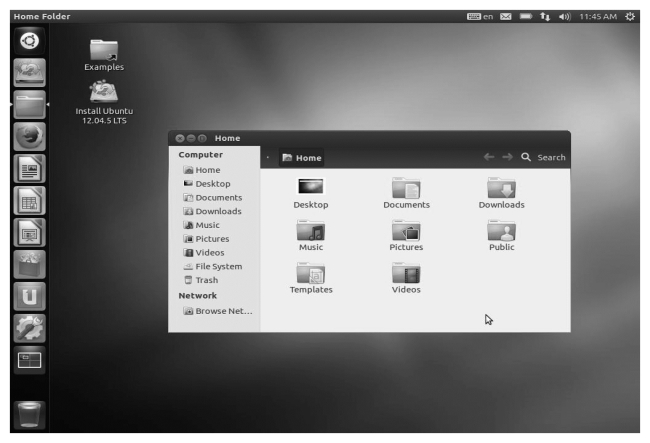The width and height of the screenshot is (650, 443).
Task: Launch Firefox web browser
Action: point(29,136)
